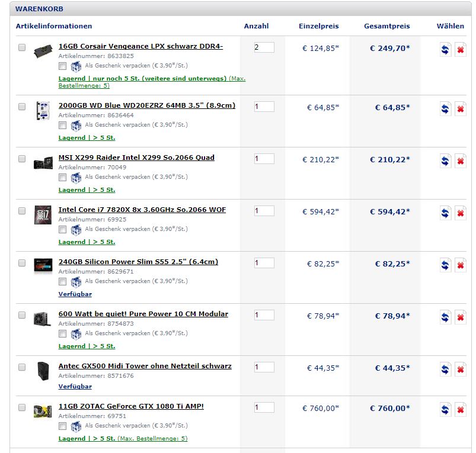Click the Antec GX500 tower thumbnail
This screenshot has width=476, height=453.
[43, 371]
